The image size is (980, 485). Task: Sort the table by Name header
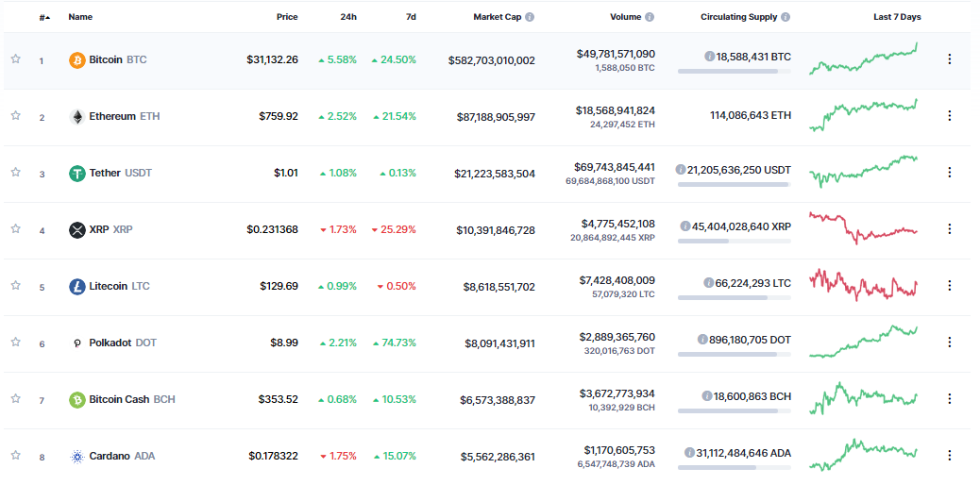tap(80, 17)
